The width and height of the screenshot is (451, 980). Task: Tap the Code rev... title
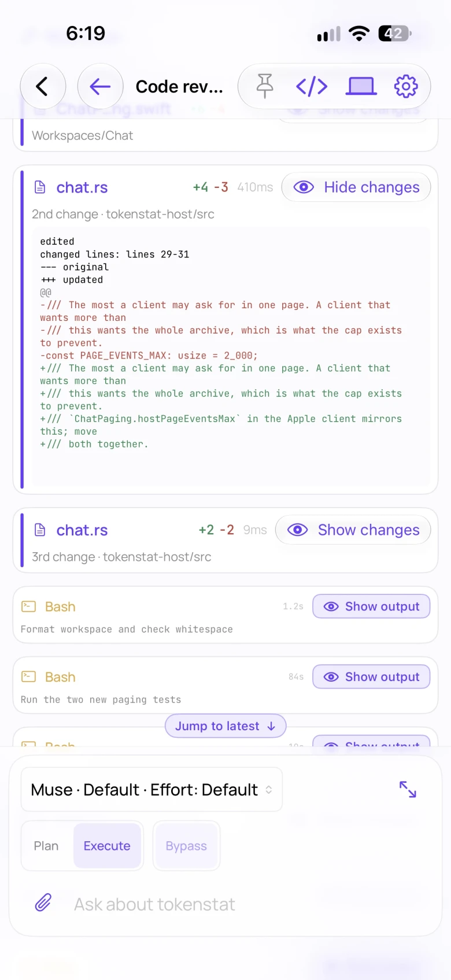(179, 87)
